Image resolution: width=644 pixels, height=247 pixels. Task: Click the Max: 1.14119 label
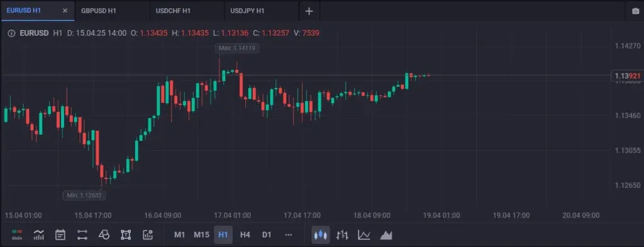[x=237, y=48]
